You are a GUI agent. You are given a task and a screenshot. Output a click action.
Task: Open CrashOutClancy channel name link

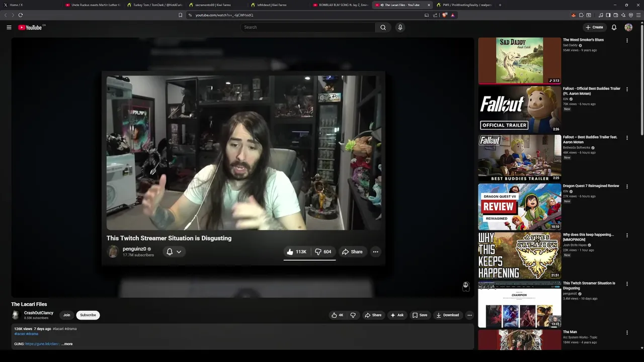pyautogui.click(x=39, y=313)
